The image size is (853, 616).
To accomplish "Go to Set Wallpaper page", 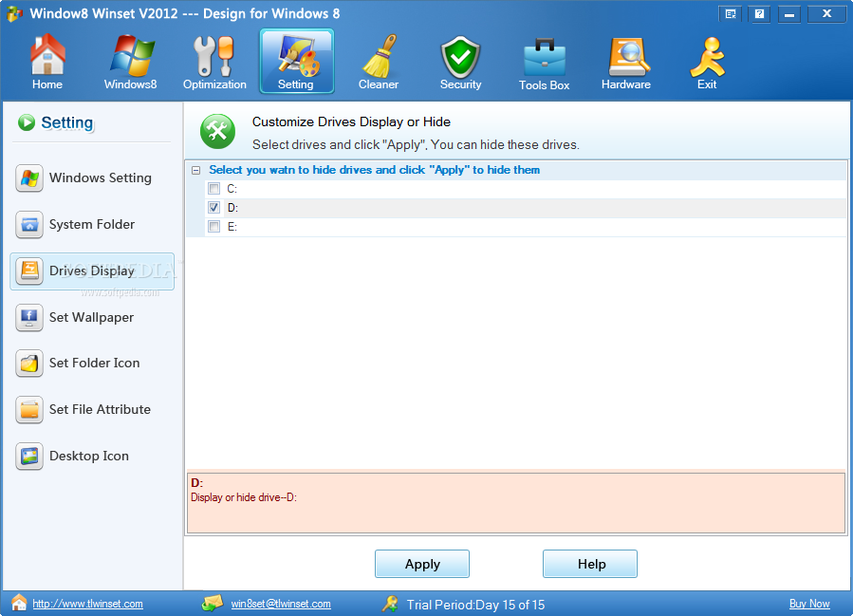I will (x=92, y=317).
